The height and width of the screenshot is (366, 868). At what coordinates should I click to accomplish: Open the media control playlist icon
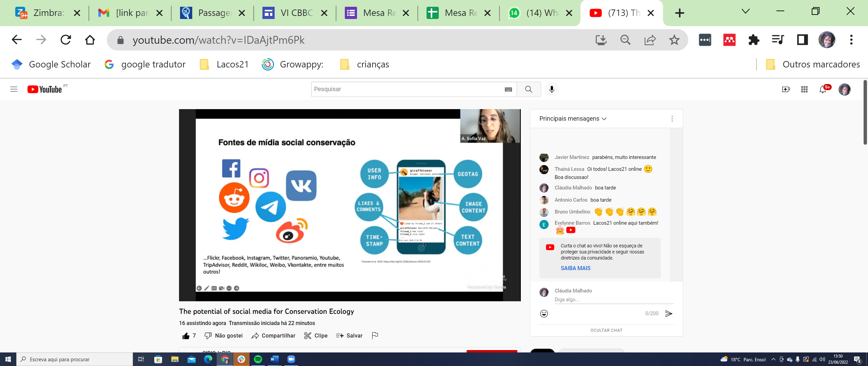777,40
